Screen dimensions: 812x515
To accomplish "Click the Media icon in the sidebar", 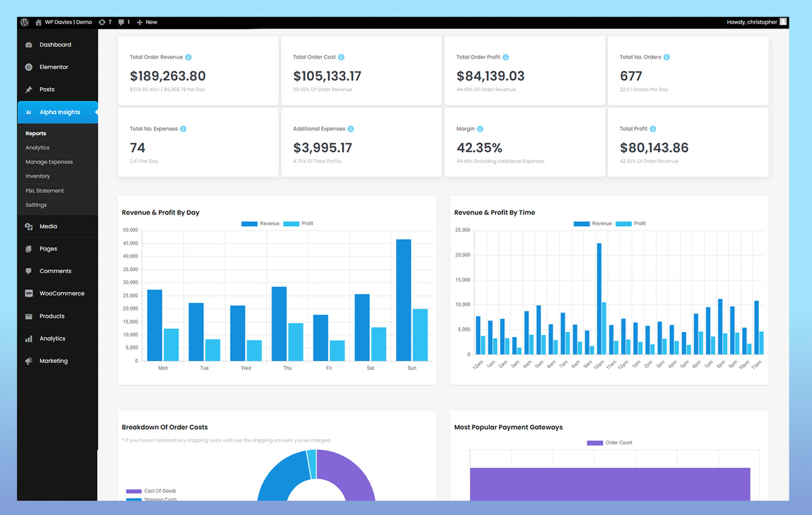I will 29,226.
